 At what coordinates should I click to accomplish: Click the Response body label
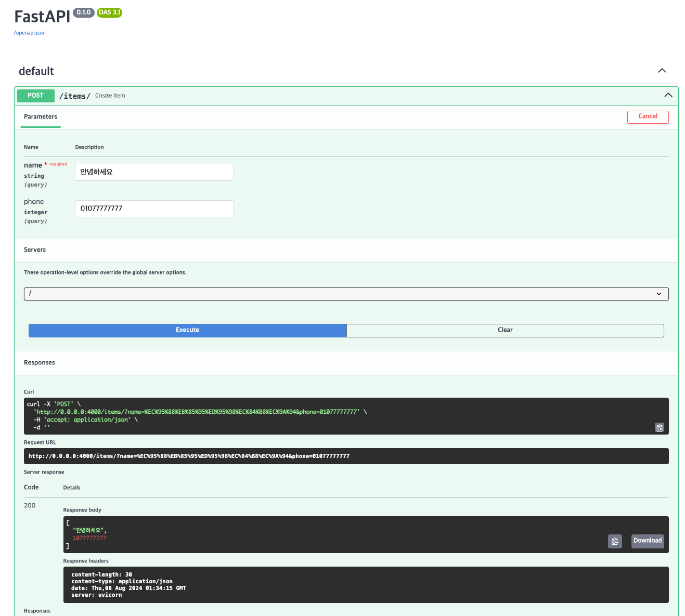click(x=82, y=510)
